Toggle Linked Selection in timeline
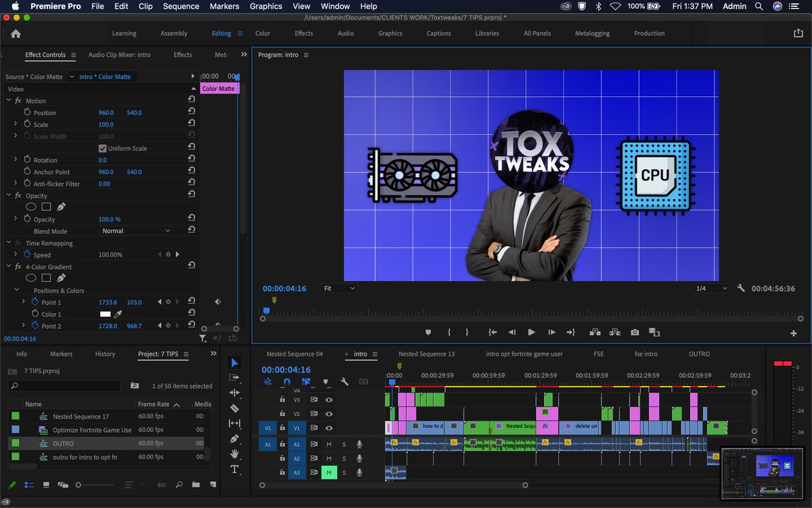This screenshot has width=812, height=508. (306, 382)
